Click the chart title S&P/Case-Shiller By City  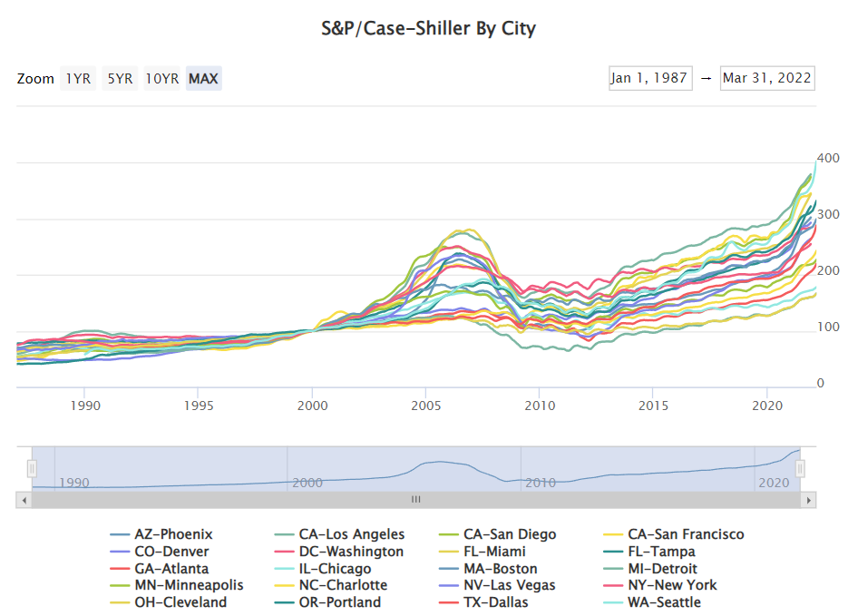point(428,28)
